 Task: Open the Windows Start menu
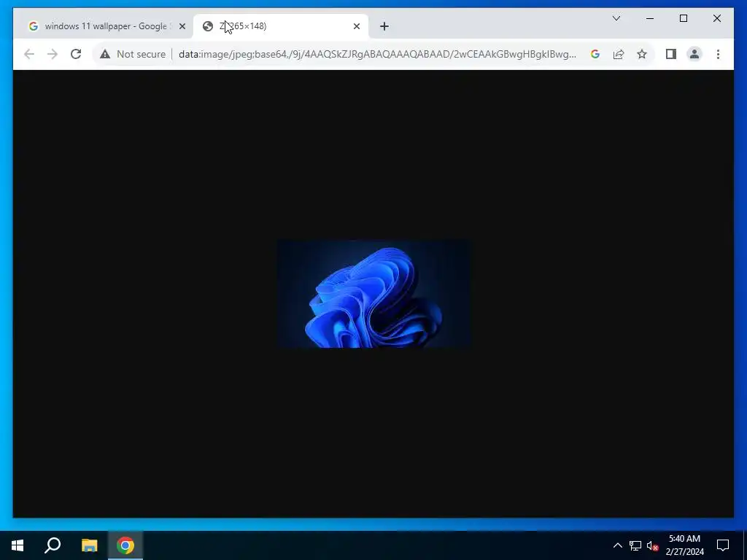(x=18, y=545)
